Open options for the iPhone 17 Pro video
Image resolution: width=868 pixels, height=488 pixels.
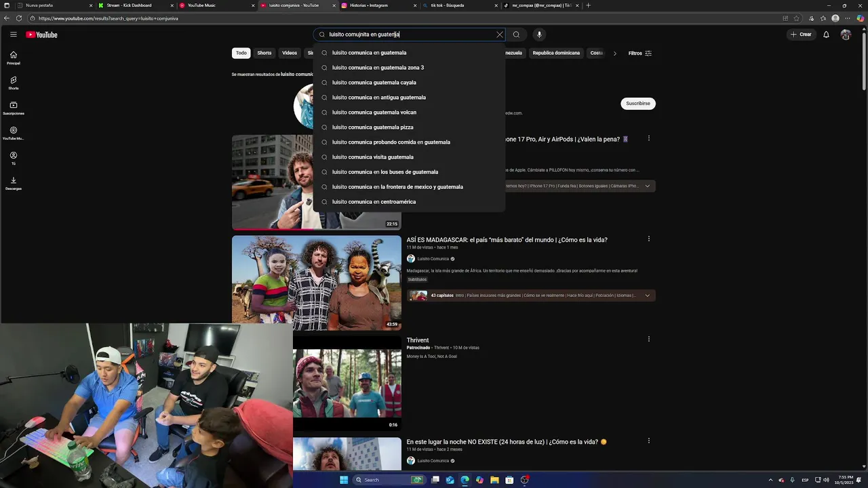tap(649, 138)
